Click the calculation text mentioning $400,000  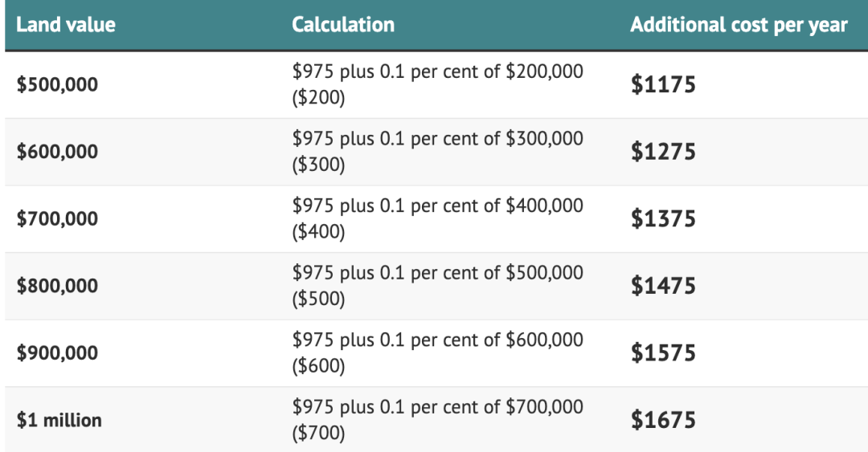(x=438, y=218)
